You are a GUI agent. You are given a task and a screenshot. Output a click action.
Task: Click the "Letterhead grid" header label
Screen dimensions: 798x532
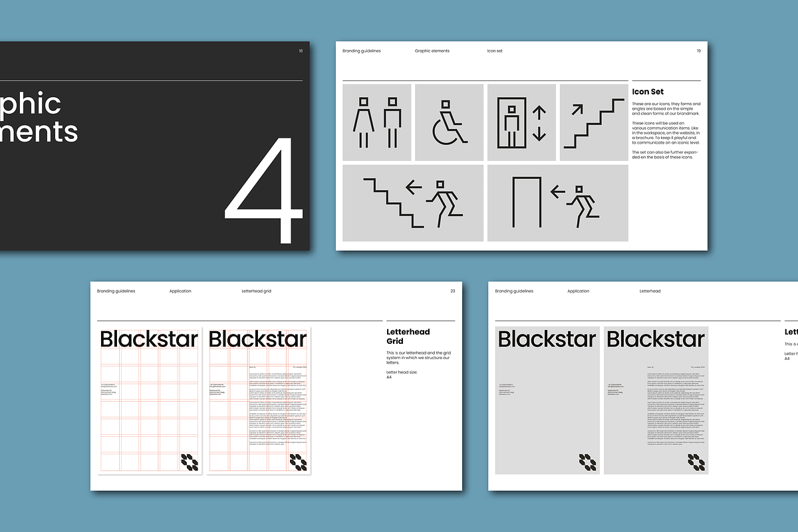[257, 291]
